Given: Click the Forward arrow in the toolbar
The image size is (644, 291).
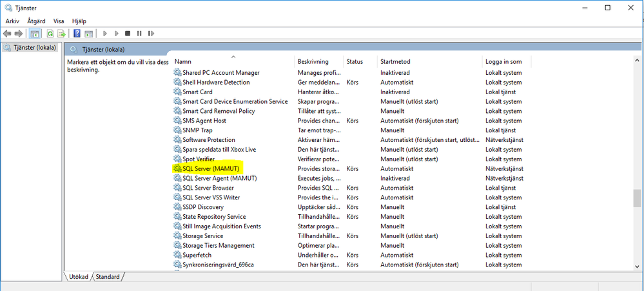Looking at the screenshot, I should tap(18, 34).
